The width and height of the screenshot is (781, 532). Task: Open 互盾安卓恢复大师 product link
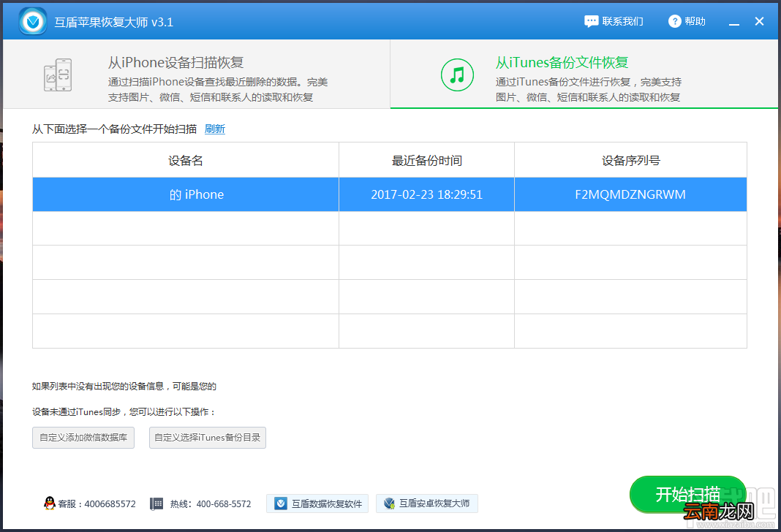427,503
